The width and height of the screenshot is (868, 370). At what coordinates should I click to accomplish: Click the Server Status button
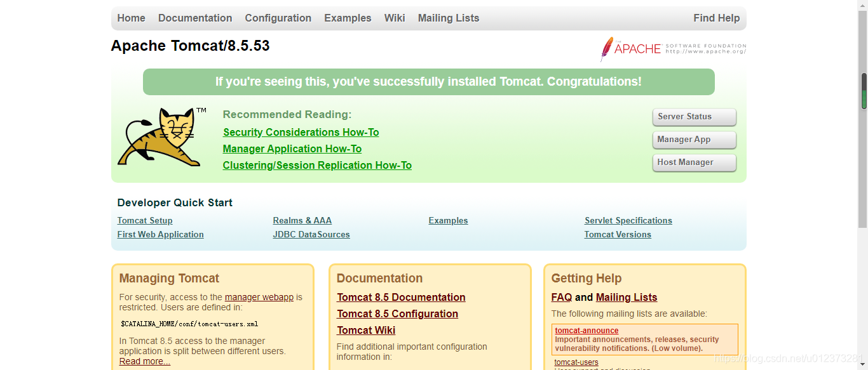(694, 117)
